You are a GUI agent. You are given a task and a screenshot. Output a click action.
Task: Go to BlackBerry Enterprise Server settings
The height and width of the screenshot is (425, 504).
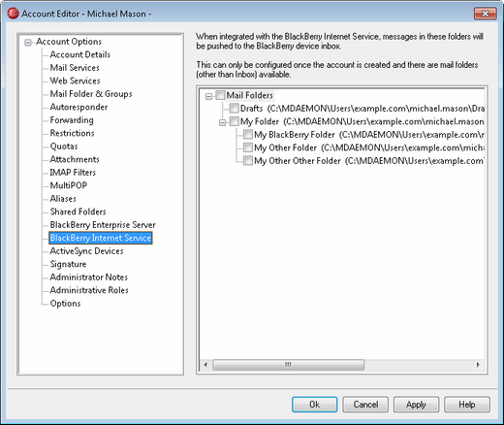pos(103,225)
